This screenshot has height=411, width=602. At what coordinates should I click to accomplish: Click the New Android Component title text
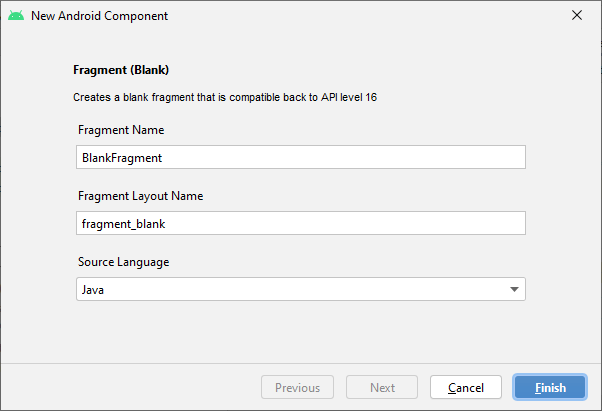tap(99, 16)
